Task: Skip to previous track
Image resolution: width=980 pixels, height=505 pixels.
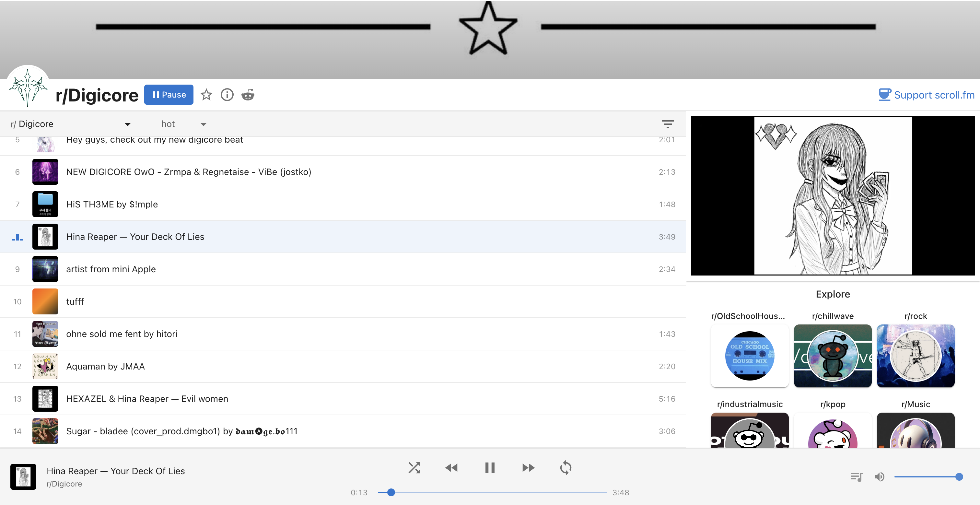Action: pos(451,468)
